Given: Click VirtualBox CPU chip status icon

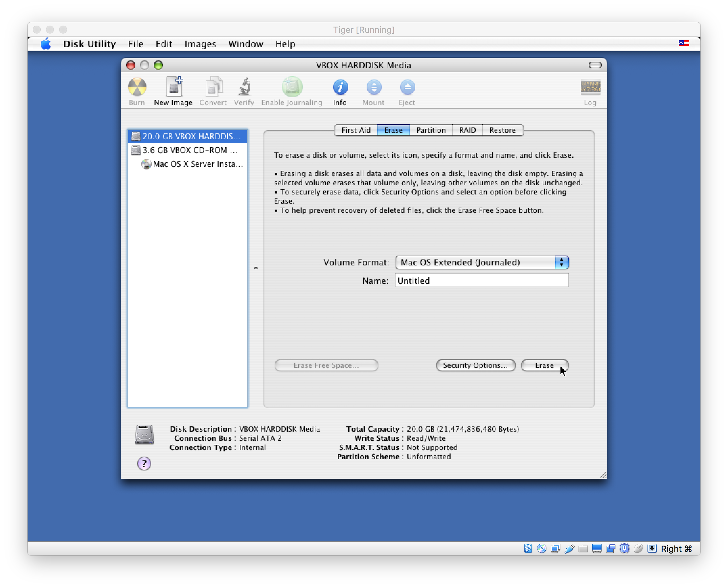Looking at the screenshot, I should click(624, 548).
